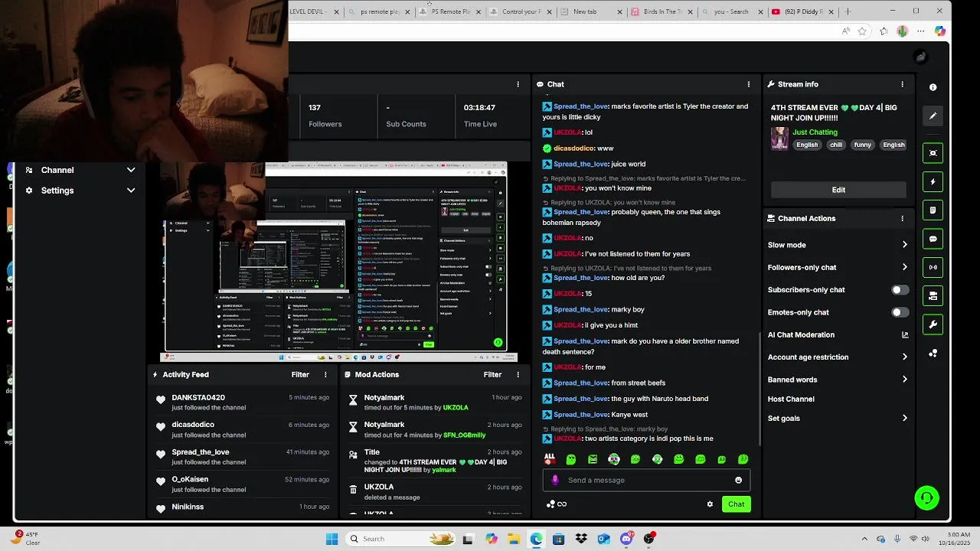
Task: Open browser Copilot icon
Action: click(x=939, y=31)
